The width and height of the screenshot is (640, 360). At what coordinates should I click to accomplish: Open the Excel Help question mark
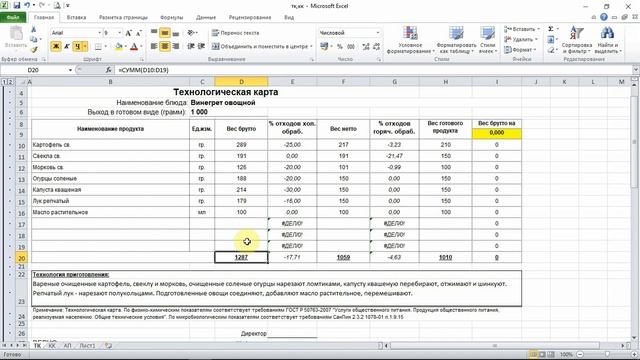tap(604, 17)
